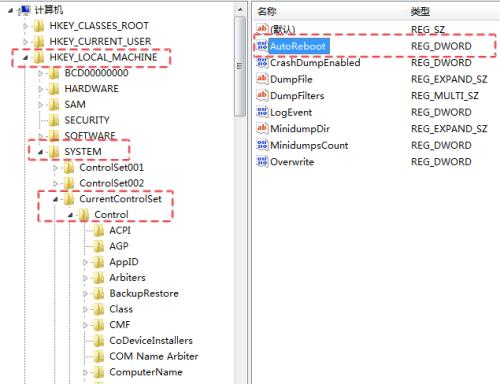Click the HKEY_CLASSES_ROOT folder icon
The image size is (500, 384).
click(x=39, y=26)
